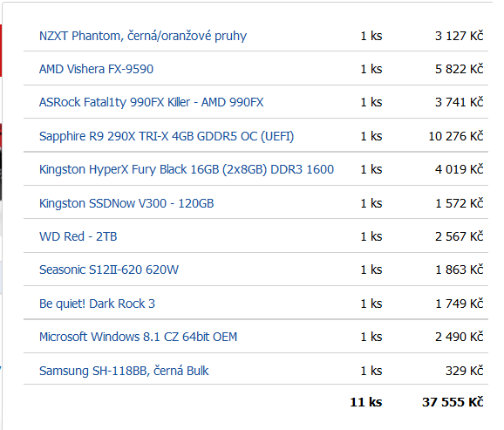Click the 1 ks quantity for WD Red
Screen dimensions: 504x430
(371, 236)
